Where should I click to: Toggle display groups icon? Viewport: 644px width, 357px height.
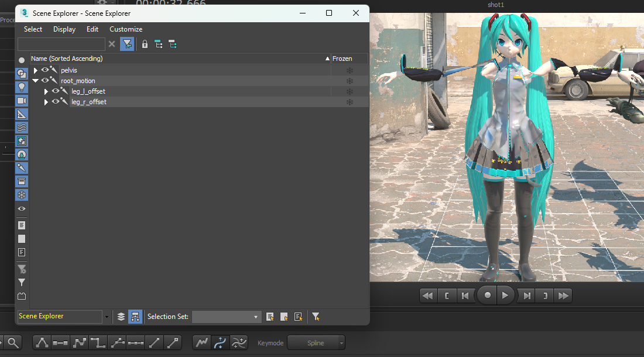coord(22,141)
